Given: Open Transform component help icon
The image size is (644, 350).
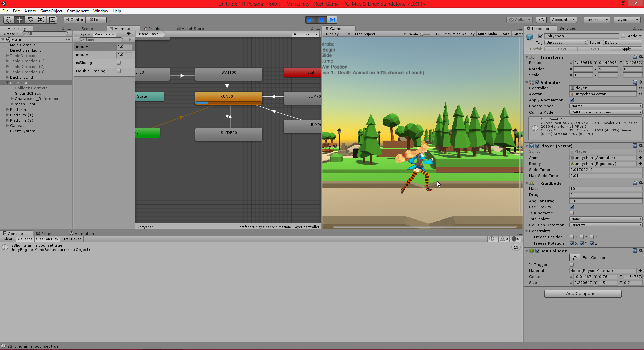Looking at the screenshot, I should (x=635, y=57).
